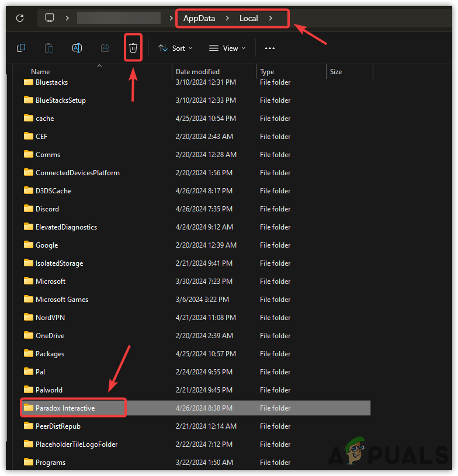Viewport: 458px width, 476px height.
Task: Click the BlueStacksSetup folder icon
Action: coord(29,100)
